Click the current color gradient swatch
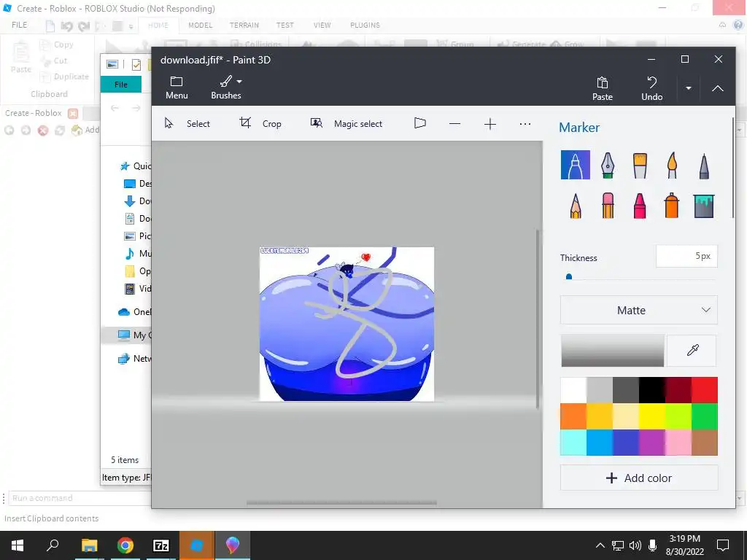The image size is (747, 560). click(x=612, y=351)
